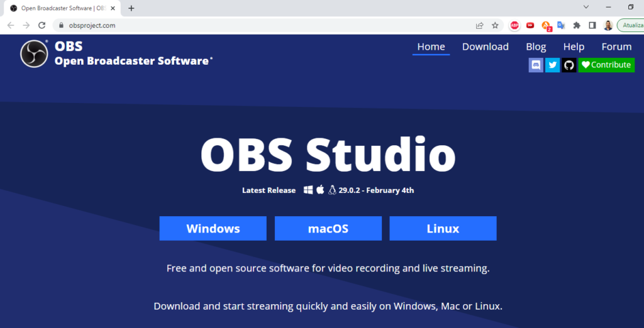Click the 29.0.2 - February 4th text
The height and width of the screenshot is (328, 644).
click(x=376, y=190)
